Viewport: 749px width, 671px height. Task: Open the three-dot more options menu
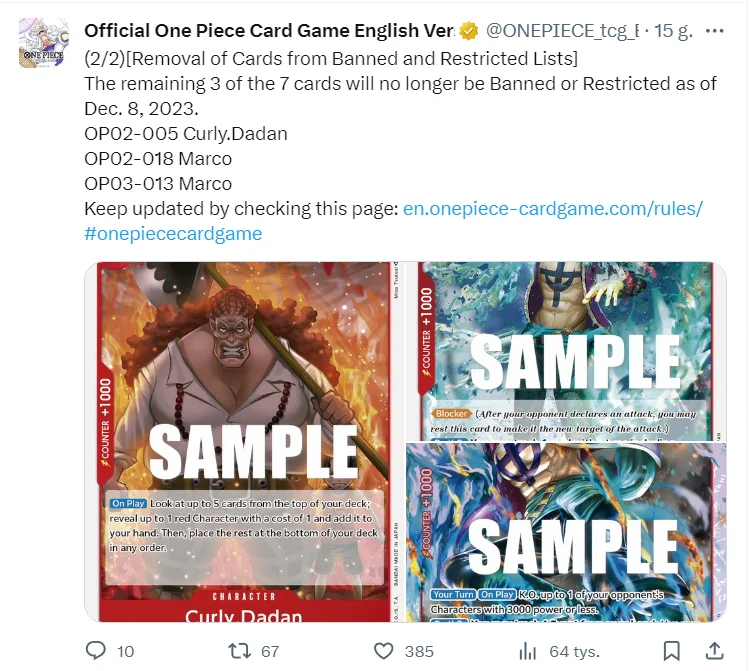coord(715,31)
